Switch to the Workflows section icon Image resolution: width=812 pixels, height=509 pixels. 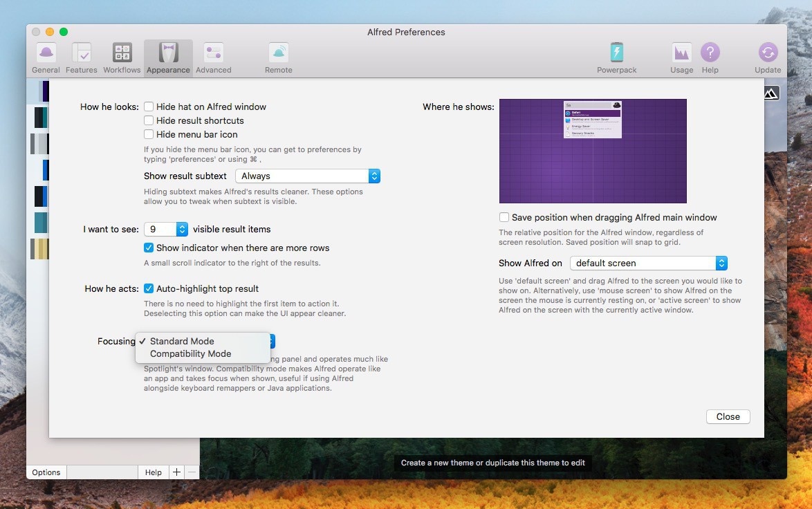(122, 53)
